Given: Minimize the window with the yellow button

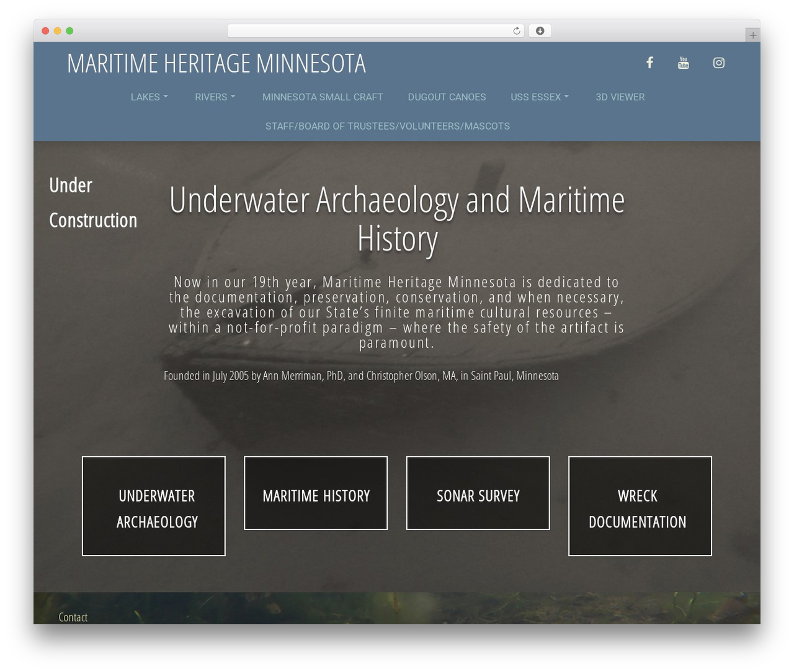Looking at the screenshot, I should pyautogui.click(x=57, y=31).
